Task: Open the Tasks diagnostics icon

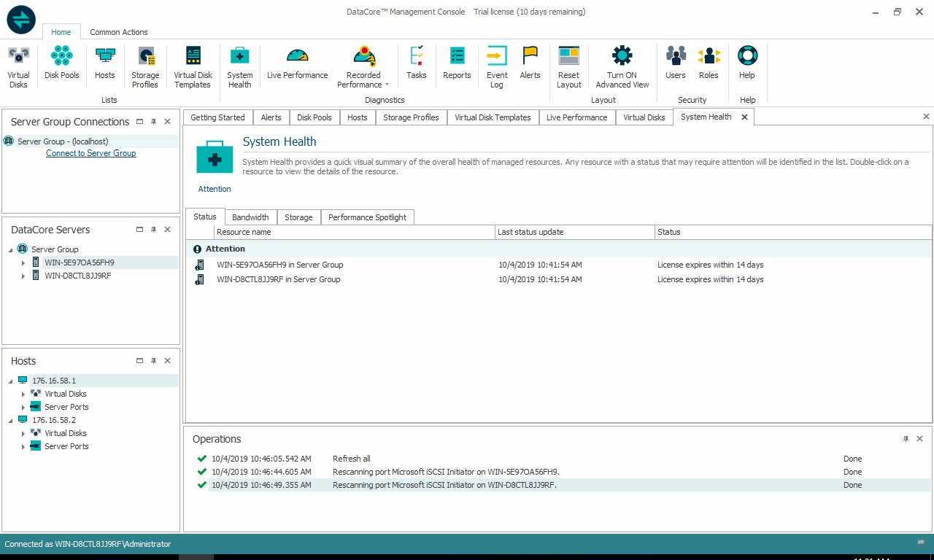Action: coord(417,63)
